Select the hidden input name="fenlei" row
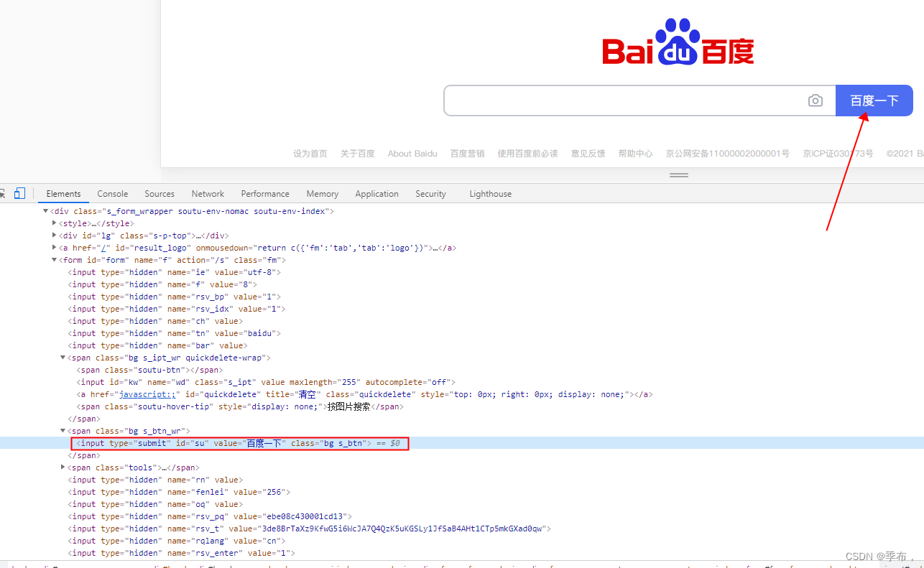The image size is (924, 568). click(179, 492)
